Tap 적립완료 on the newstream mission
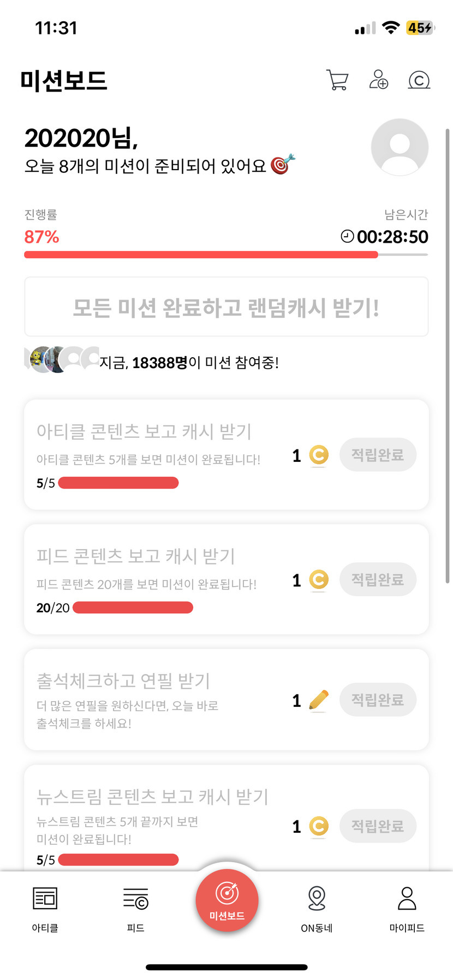The height and width of the screenshot is (980, 453). point(378,826)
